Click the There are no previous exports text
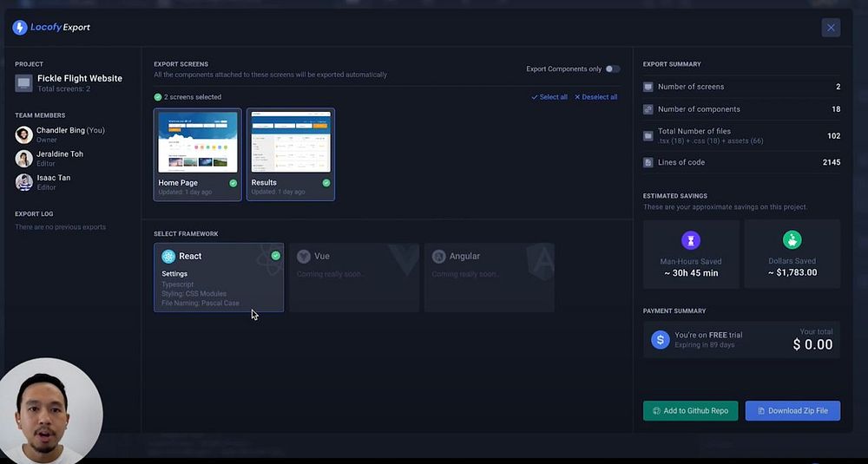868x464 pixels. coord(61,227)
